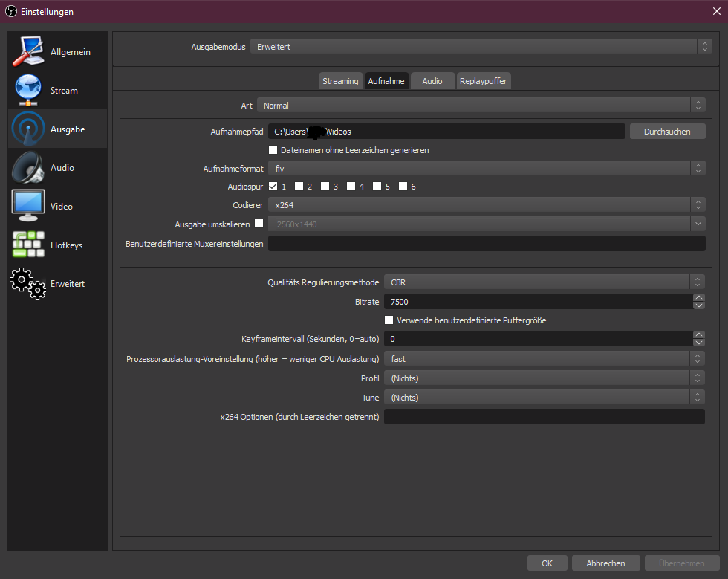Switch to the Streaming tab

pyautogui.click(x=340, y=81)
